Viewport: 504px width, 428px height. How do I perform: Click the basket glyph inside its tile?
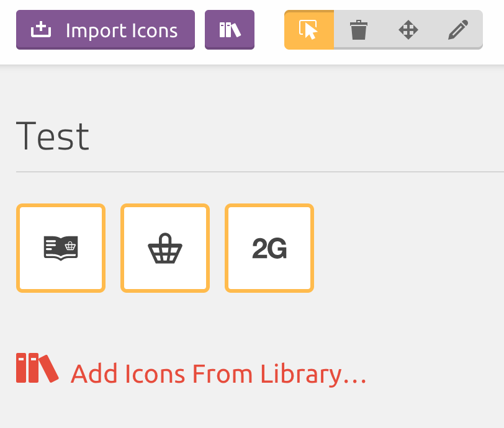[165, 248]
